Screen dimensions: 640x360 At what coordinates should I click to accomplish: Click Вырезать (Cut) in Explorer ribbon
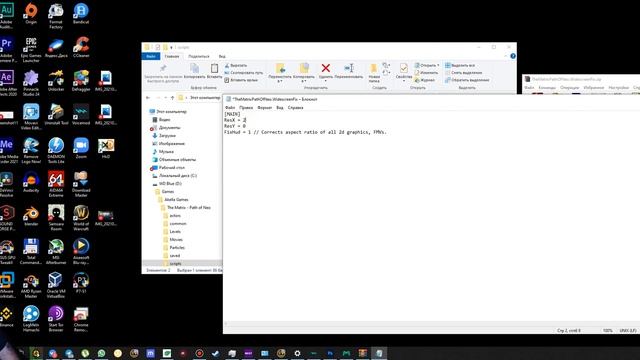point(236,65)
